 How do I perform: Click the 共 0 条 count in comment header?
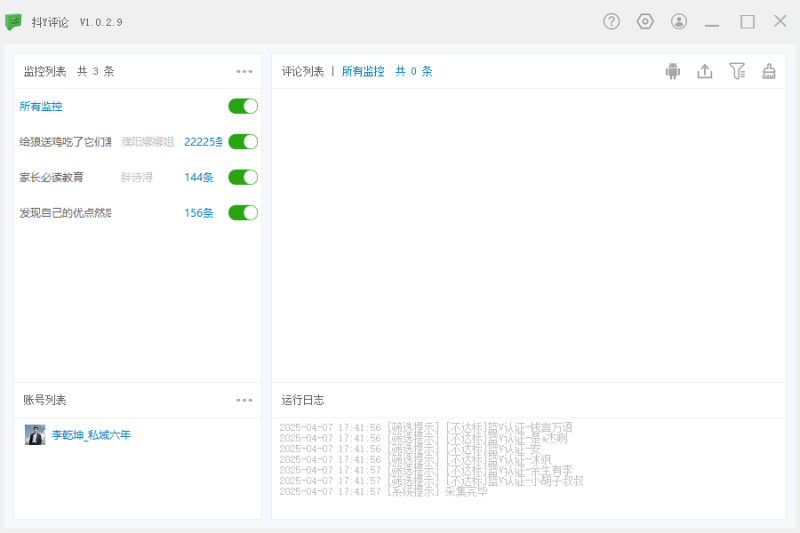414,71
